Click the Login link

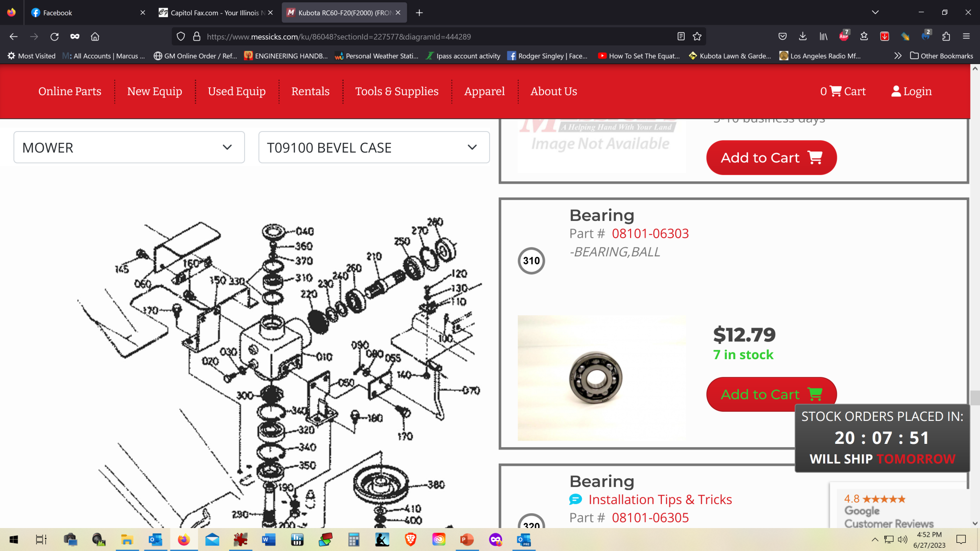912,91
